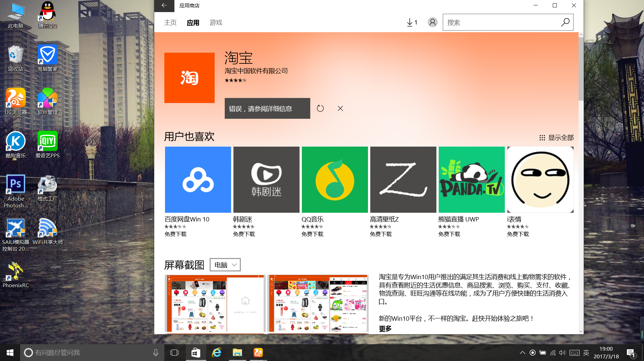
Task: Click the back arrow in the Store title bar
Action: (x=164, y=5)
